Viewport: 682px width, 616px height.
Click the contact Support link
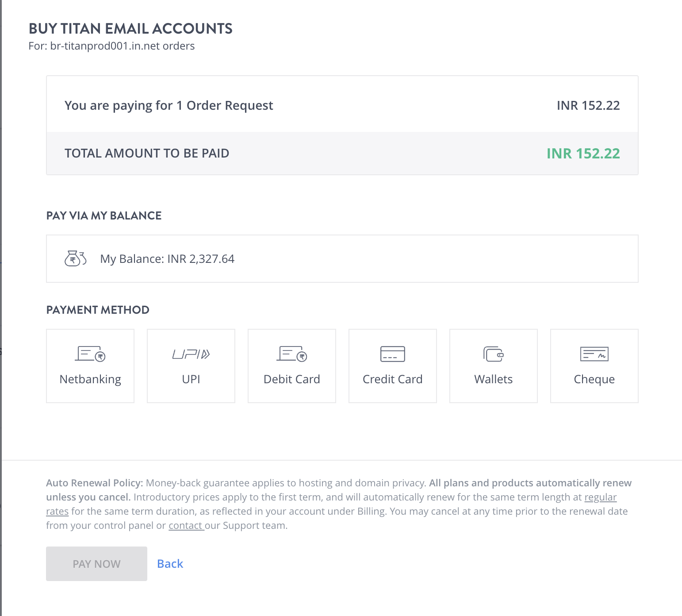tap(186, 525)
